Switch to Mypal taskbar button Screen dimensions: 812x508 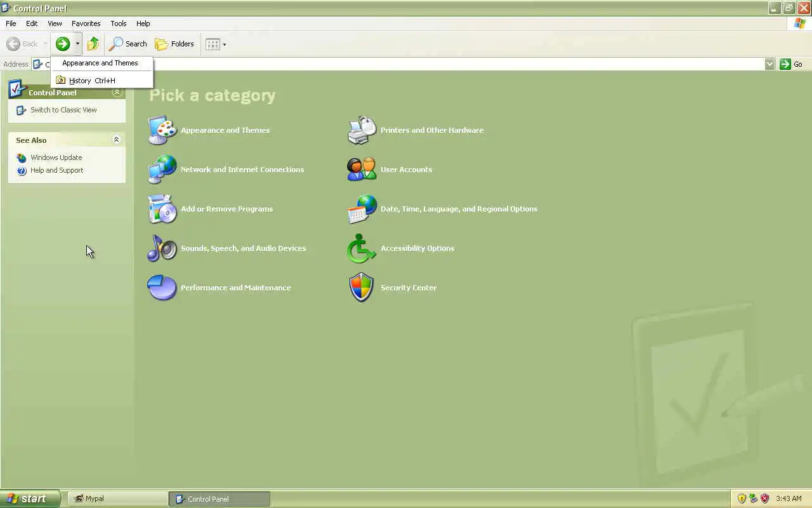(x=118, y=499)
